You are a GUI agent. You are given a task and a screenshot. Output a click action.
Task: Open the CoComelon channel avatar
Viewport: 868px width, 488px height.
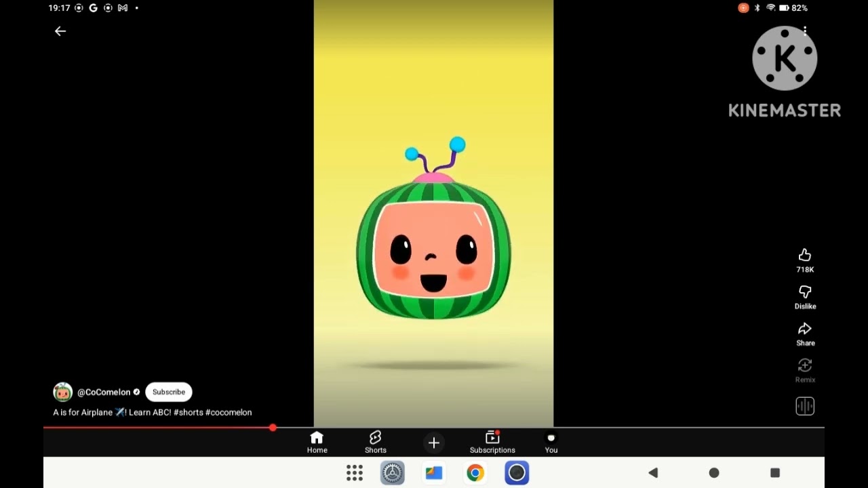(63, 392)
